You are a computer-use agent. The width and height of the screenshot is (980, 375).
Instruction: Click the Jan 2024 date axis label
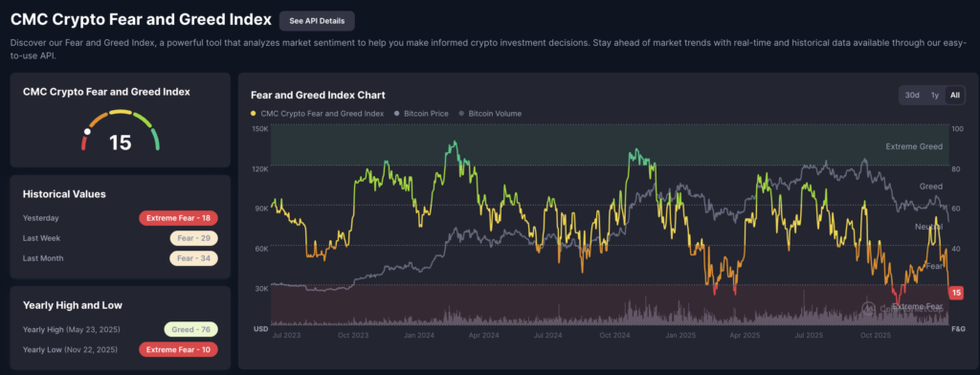pyautogui.click(x=418, y=336)
